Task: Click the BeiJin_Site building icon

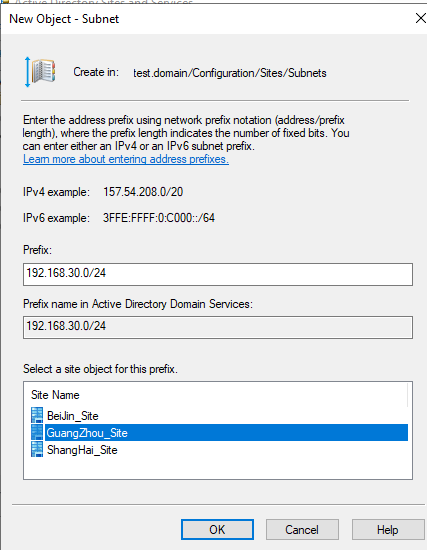Action: (x=37, y=415)
